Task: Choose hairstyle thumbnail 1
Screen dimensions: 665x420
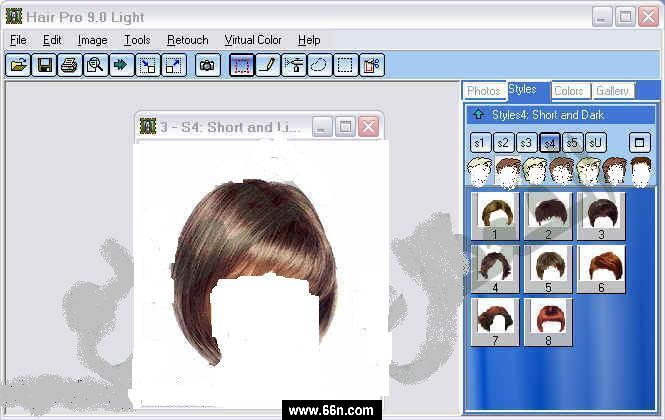Action: coord(495,216)
